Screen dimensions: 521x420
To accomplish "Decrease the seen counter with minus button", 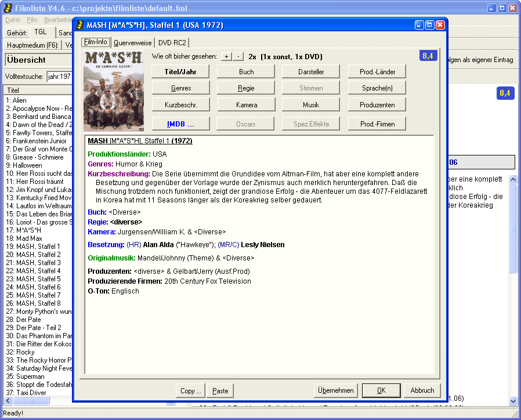I will coord(238,56).
